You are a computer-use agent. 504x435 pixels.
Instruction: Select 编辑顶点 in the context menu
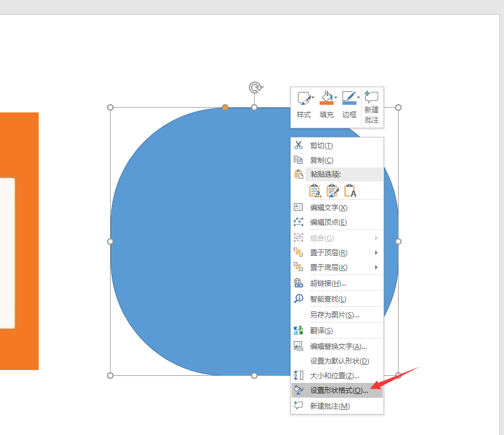[328, 222]
